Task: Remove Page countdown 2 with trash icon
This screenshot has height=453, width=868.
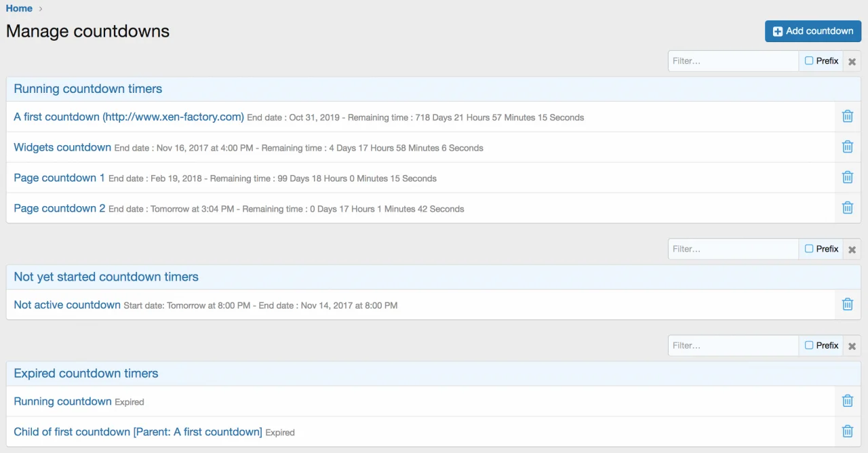Action: pyautogui.click(x=847, y=208)
